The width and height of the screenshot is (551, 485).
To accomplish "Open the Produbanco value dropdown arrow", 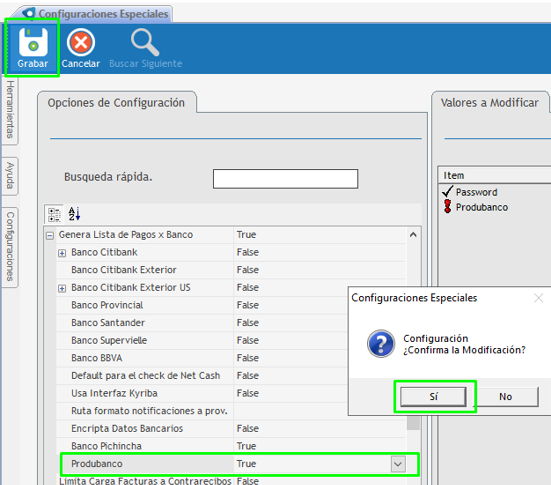I will click(x=398, y=464).
